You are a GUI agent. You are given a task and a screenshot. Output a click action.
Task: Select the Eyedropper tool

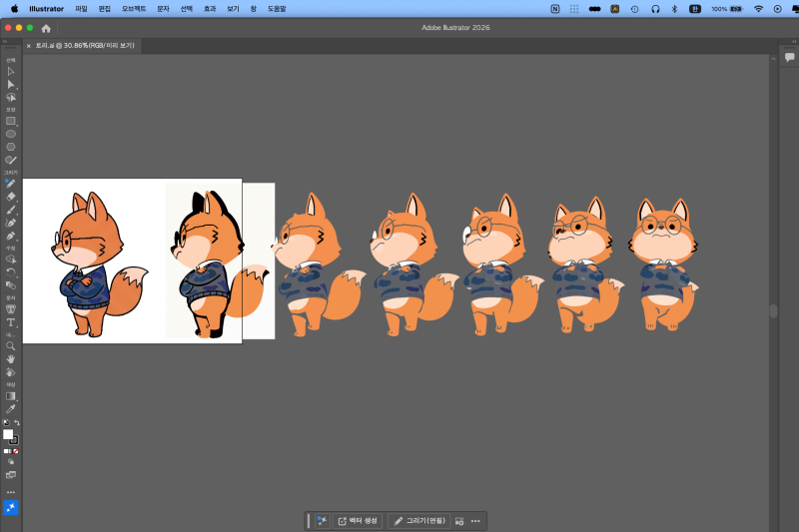pyautogui.click(x=11, y=409)
